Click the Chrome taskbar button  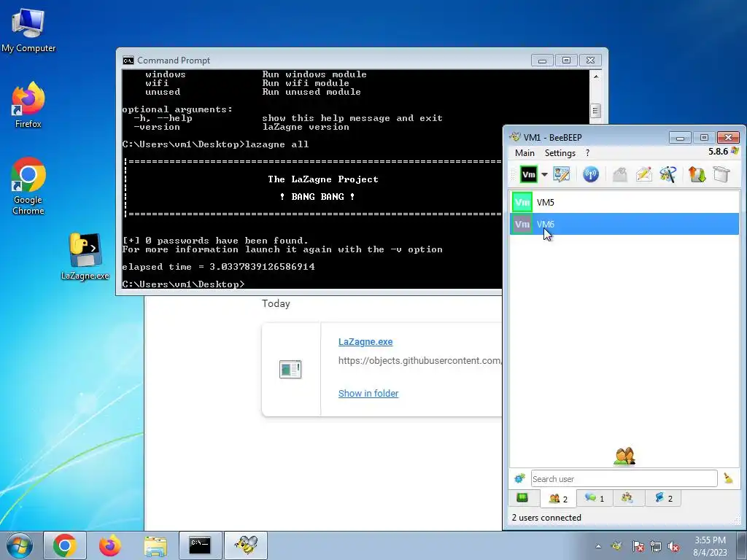tap(65, 545)
